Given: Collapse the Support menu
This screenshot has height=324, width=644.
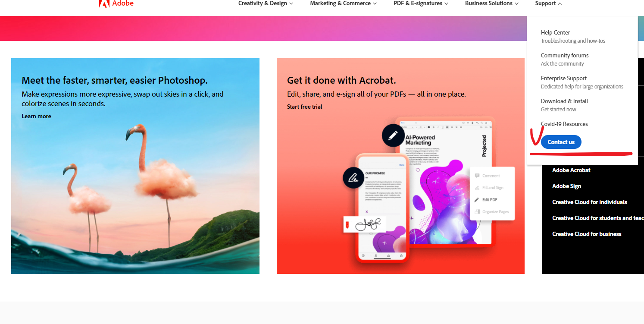Looking at the screenshot, I should pos(548,3).
